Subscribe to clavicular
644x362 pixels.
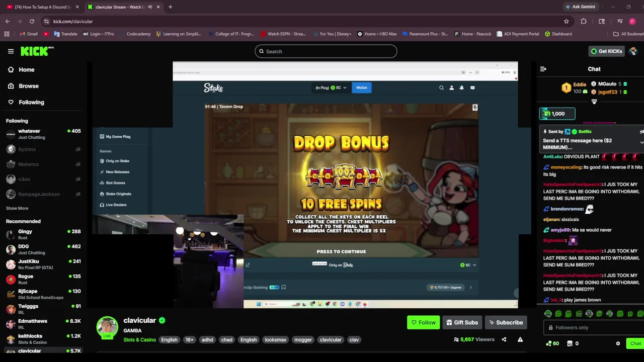pyautogui.click(x=506, y=322)
